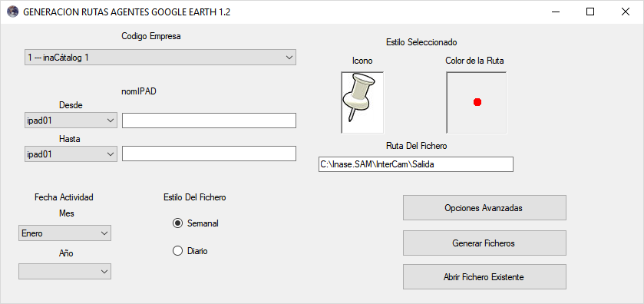
Task: Click the globe icon in title bar
Action: coord(13,12)
